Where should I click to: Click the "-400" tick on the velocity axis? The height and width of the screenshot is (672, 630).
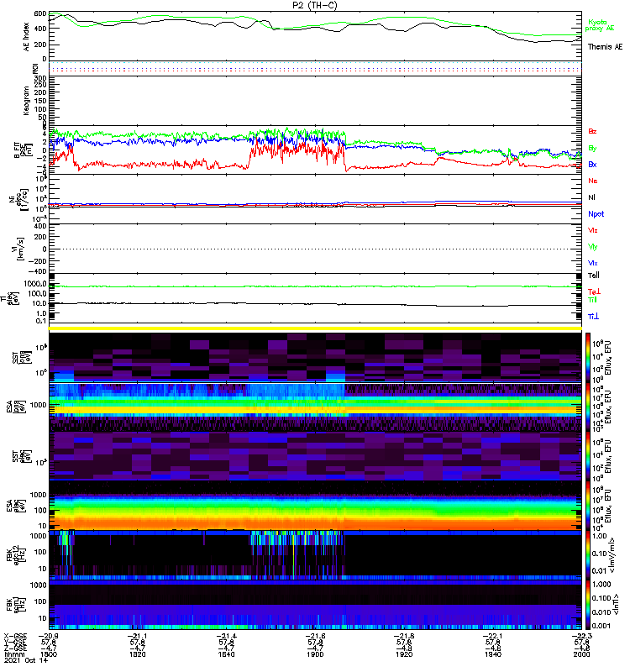coord(36,271)
